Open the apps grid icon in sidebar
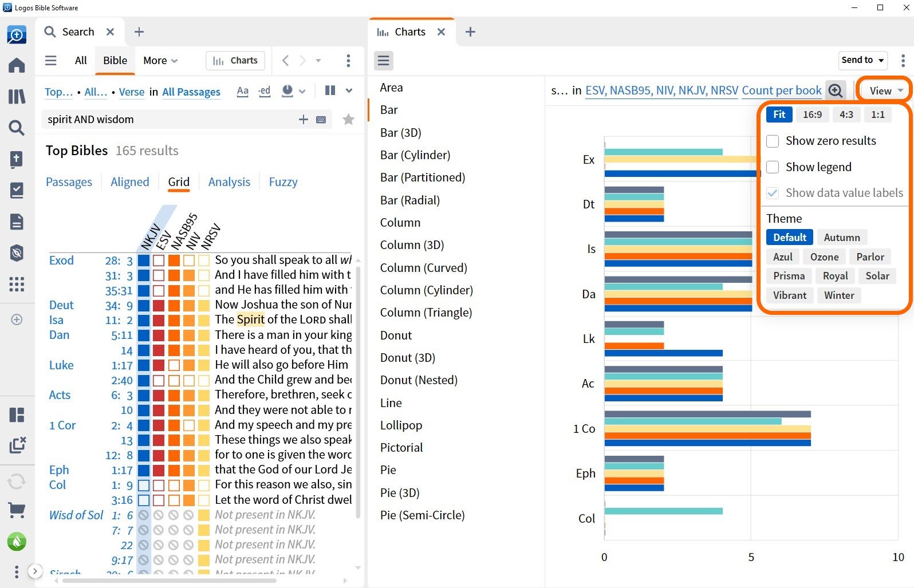 (17, 284)
